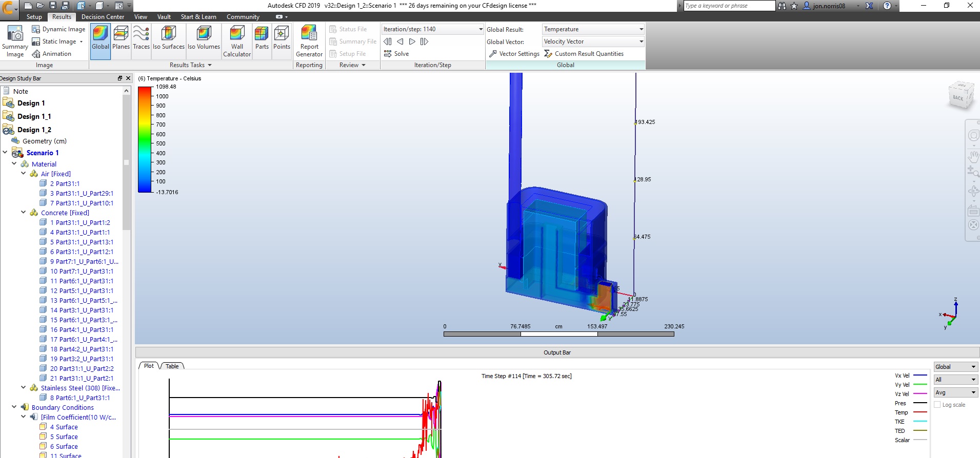Open the Summary Image tool
Screen dimensions: 980x458
click(x=15, y=41)
